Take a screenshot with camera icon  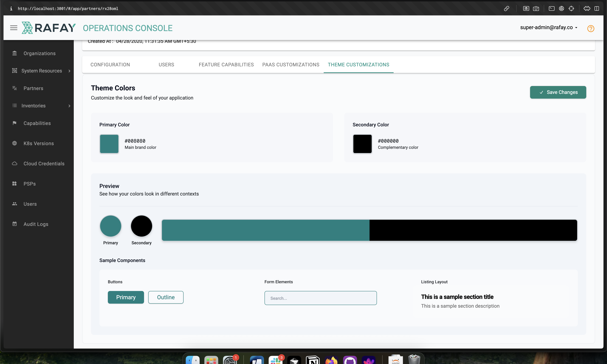(x=536, y=9)
